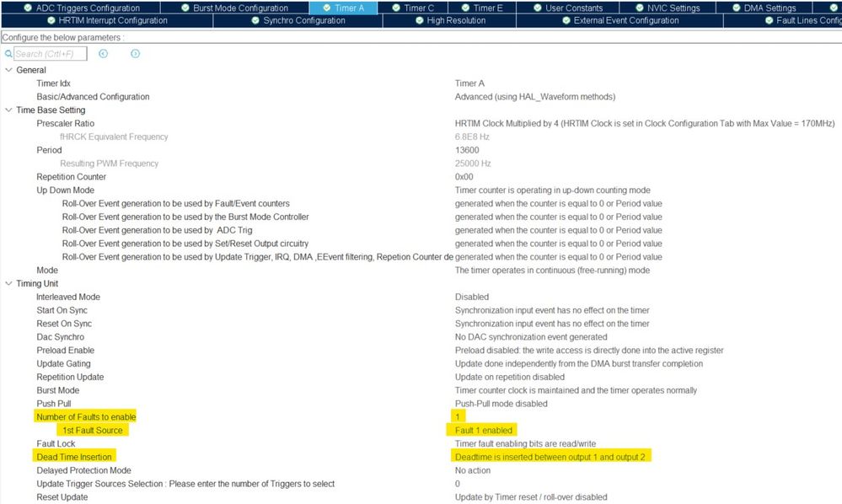Viewport: 842px width, 504px height.
Task: Select the Timer A tab
Action: [x=343, y=8]
